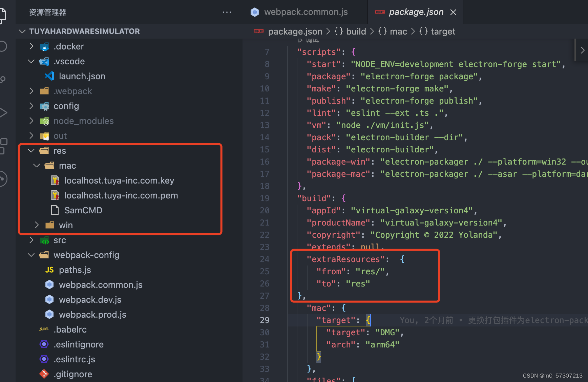Click the webpack.dev.js webpack icon

(x=49, y=300)
